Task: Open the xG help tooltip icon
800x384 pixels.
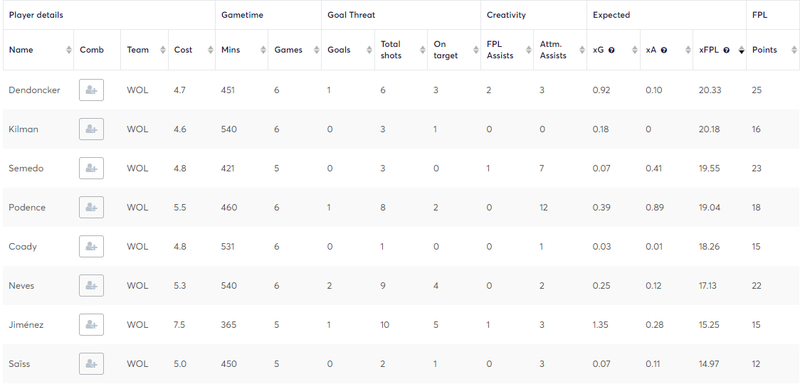Action: (611, 50)
